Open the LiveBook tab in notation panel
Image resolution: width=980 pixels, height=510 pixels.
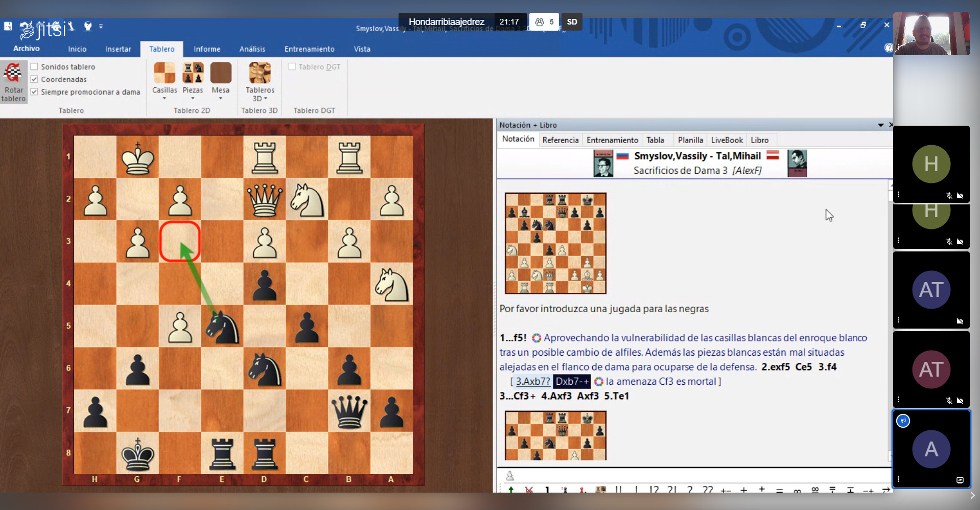point(727,140)
